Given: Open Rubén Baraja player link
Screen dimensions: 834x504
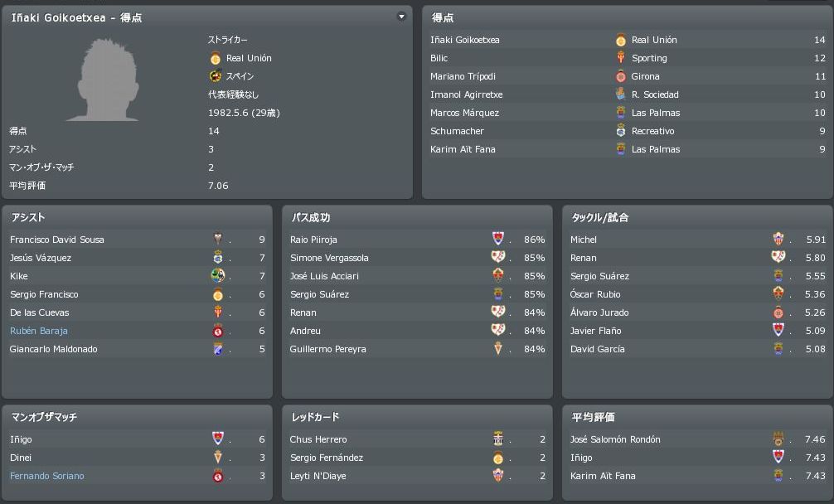Looking at the screenshot, I should coord(39,331).
